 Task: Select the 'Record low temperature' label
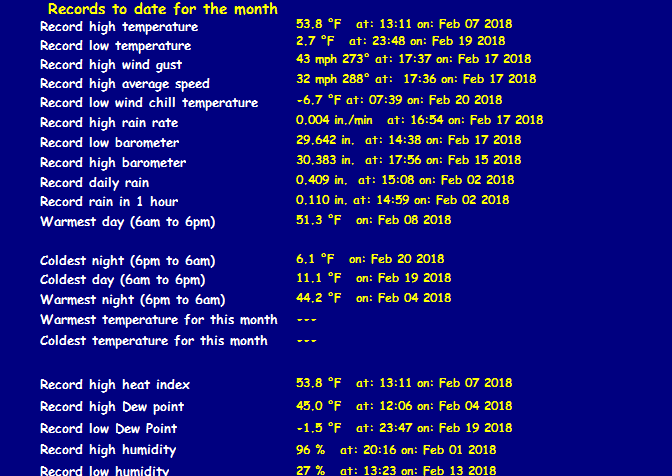click(115, 46)
